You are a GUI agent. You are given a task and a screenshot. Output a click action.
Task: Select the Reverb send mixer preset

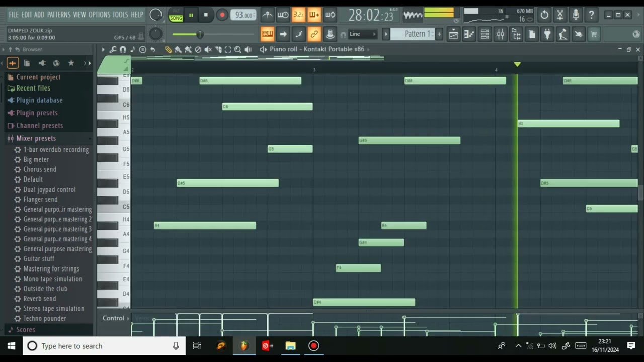tap(40, 299)
